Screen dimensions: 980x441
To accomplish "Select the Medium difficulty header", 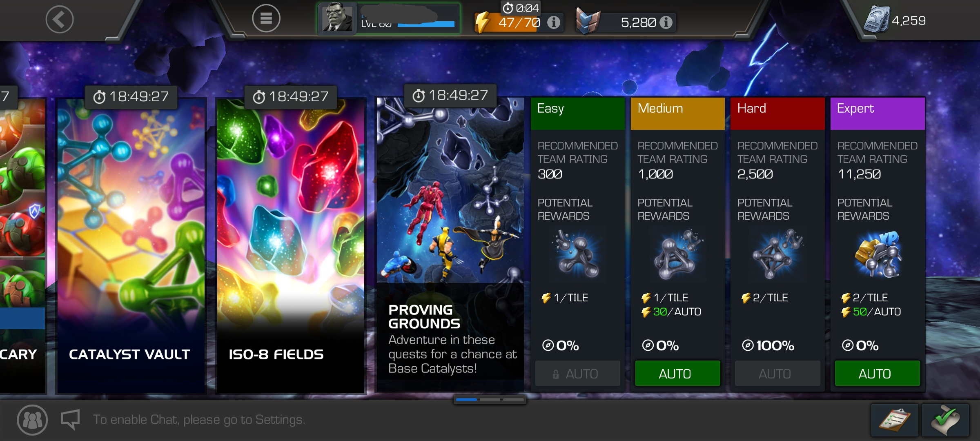I will tap(678, 114).
